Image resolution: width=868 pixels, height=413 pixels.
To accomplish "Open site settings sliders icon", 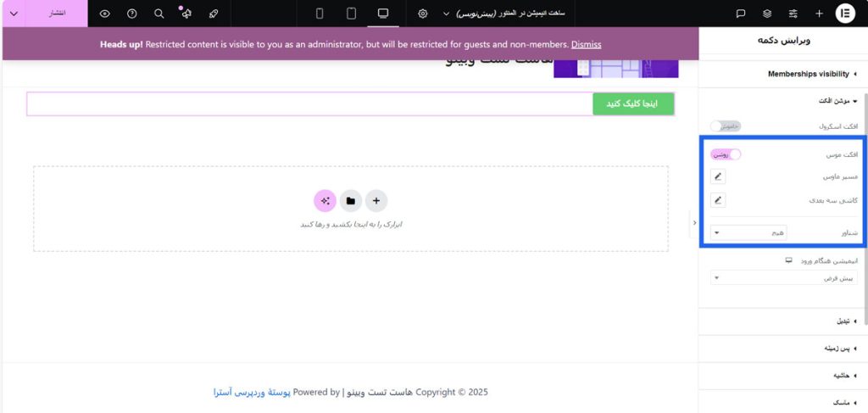I will 793,14.
